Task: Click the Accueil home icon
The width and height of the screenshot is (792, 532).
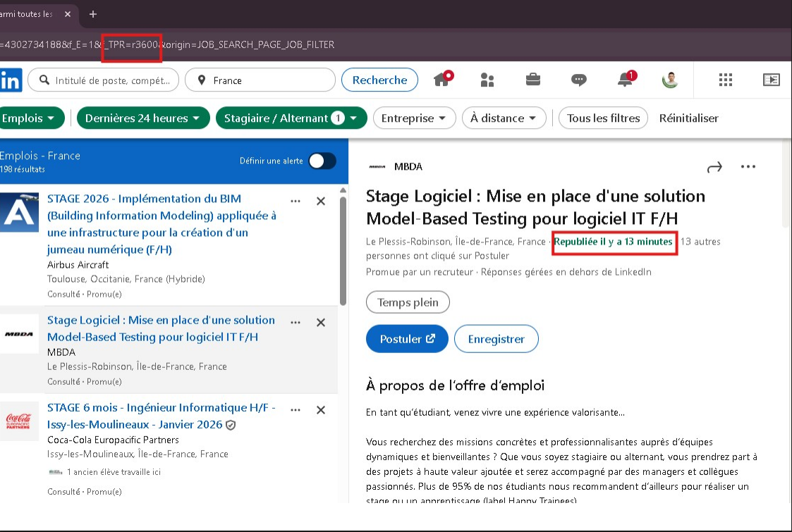Action: tap(442, 80)
